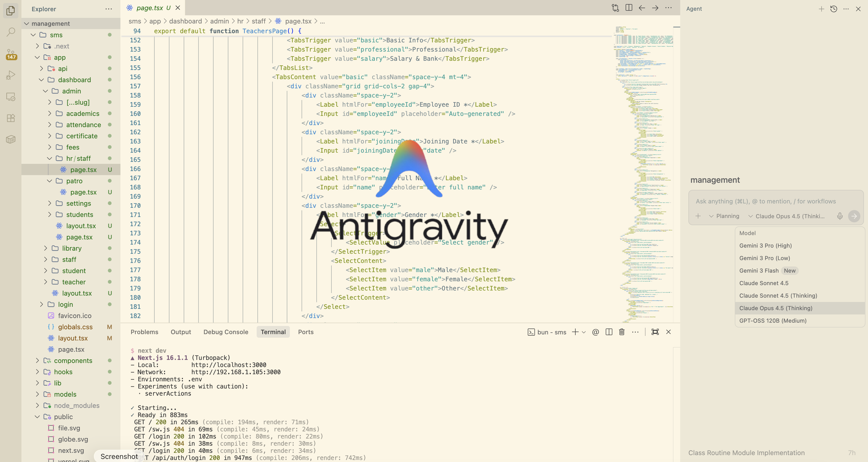Collapse the hr/staff folder
The height and width of the screenshot is (462, 868).
click(x=71, y=158)
